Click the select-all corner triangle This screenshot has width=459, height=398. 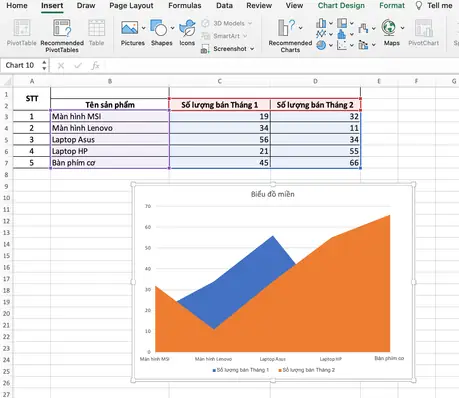[x=8, y=82]
